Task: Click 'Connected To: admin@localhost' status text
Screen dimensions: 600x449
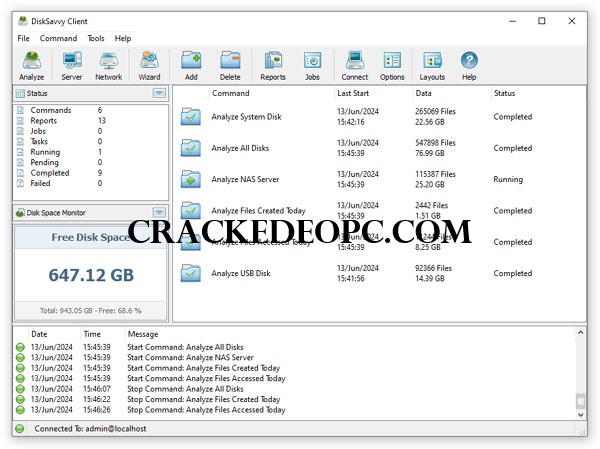Action: tap(90, 429)
